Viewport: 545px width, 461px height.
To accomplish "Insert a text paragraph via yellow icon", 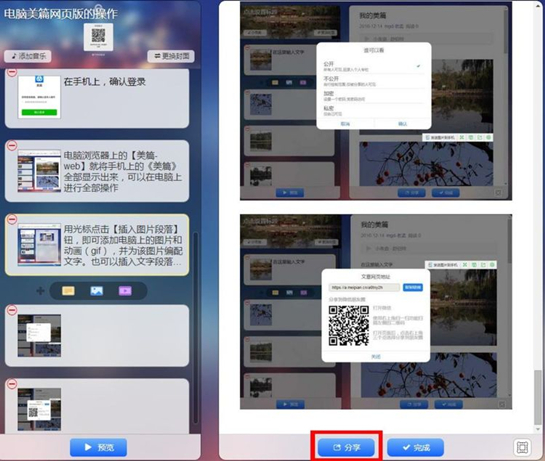I will click(68, 291).
